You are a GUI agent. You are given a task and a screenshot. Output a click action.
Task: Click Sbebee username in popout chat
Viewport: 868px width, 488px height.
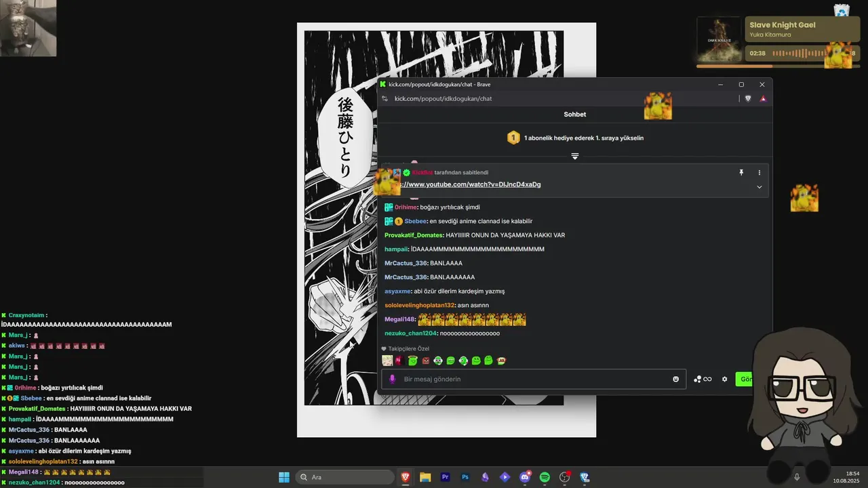(x=415, y=221)
